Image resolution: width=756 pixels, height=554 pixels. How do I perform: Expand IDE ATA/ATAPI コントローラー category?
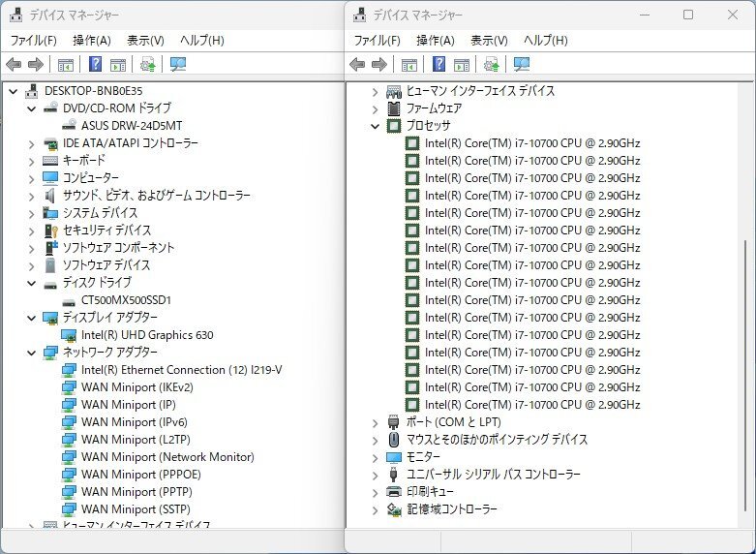[31, 143]
